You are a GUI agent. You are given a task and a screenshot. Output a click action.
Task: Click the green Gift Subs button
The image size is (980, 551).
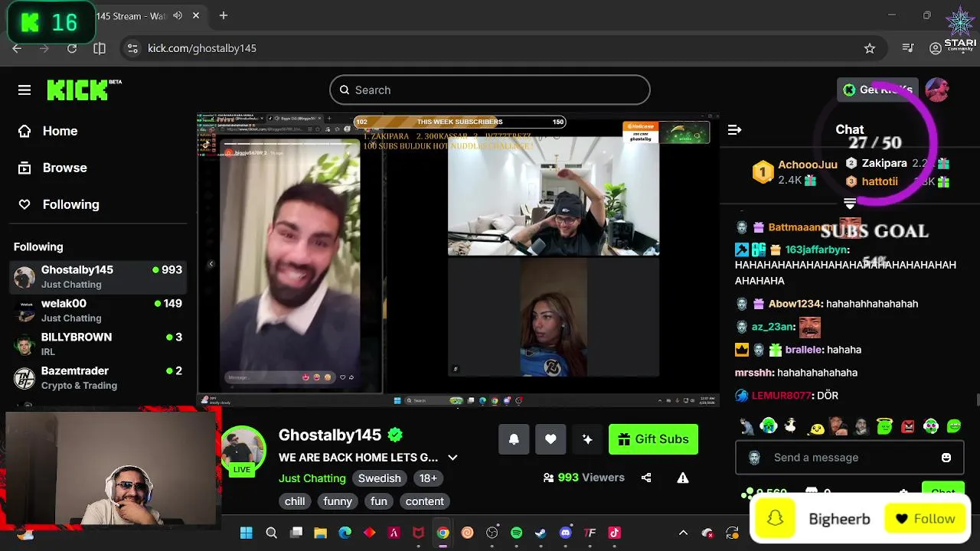tap(653, 439)
